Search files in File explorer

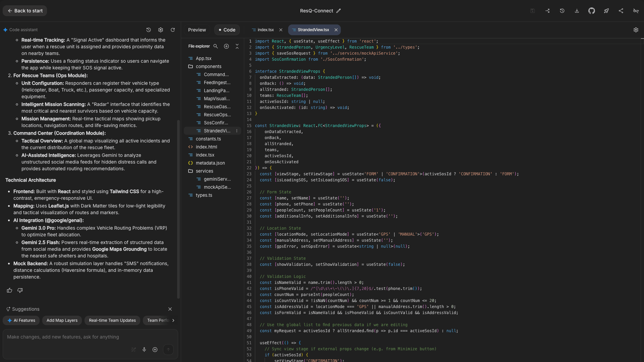point(216,46)
